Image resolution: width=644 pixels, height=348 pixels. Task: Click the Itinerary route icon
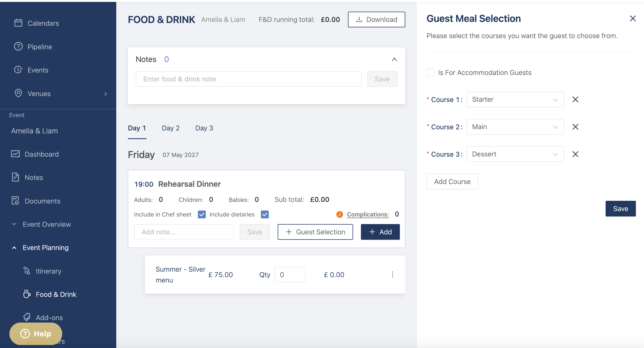click(x=27, y=271)
